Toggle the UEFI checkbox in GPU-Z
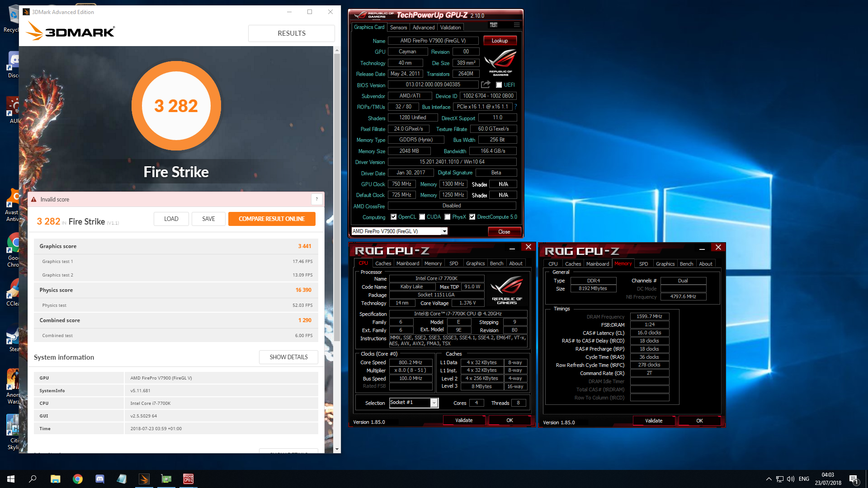Screen dimensions: 868x488 tap(499, 84)
